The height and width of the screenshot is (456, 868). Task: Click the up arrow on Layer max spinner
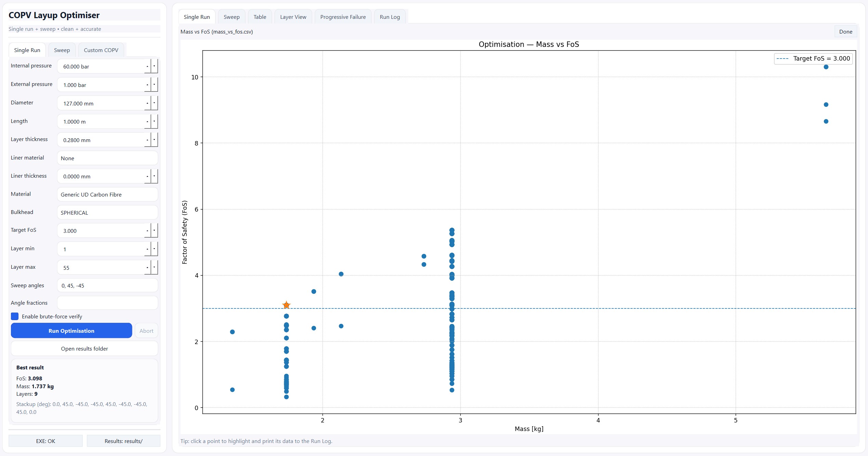[147, 267]
